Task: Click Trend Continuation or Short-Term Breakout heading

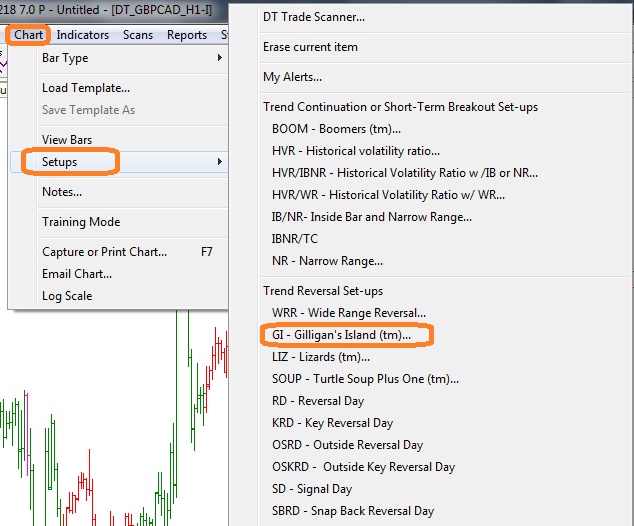Action: click(400, 107)
